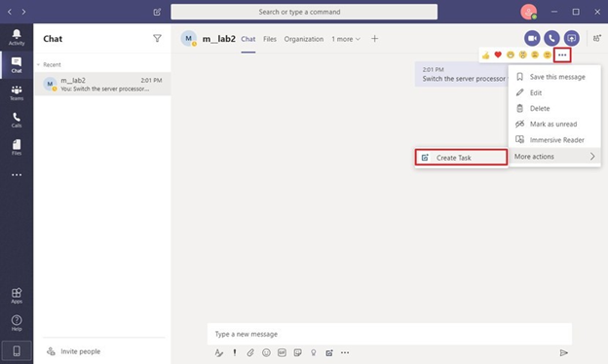Viewport: 608px width, 364px height.
Task: Send message with the arrow button
Action: (x=564, y=352)
